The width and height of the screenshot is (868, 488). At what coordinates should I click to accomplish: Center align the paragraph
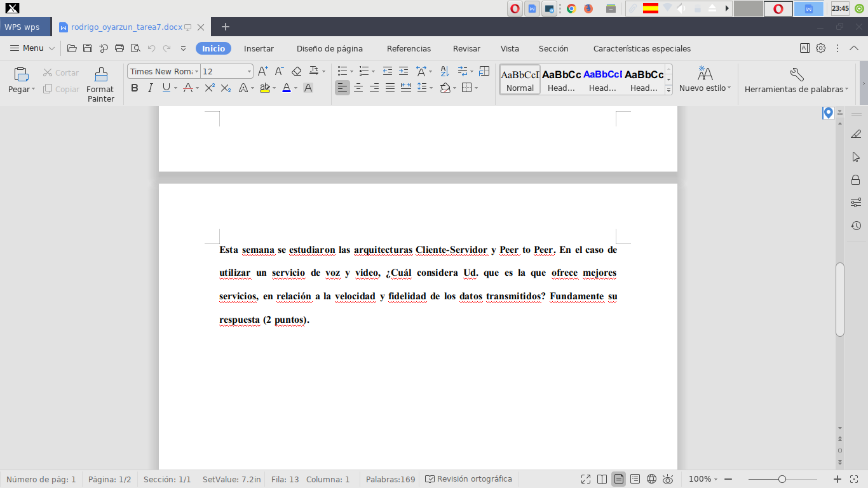358,88
